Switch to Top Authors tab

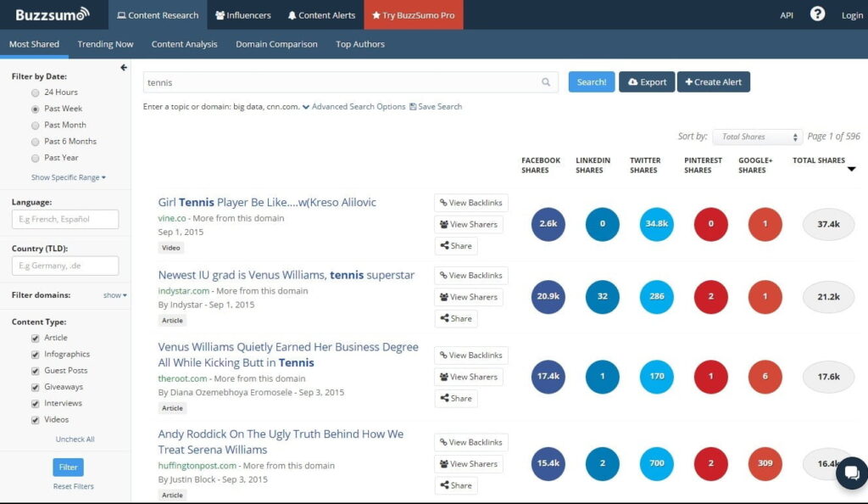(359, 44)
